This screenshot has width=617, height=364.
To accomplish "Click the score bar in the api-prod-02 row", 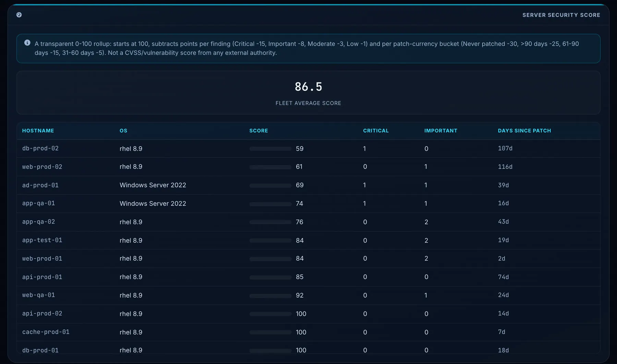I will tap(270, 314).
